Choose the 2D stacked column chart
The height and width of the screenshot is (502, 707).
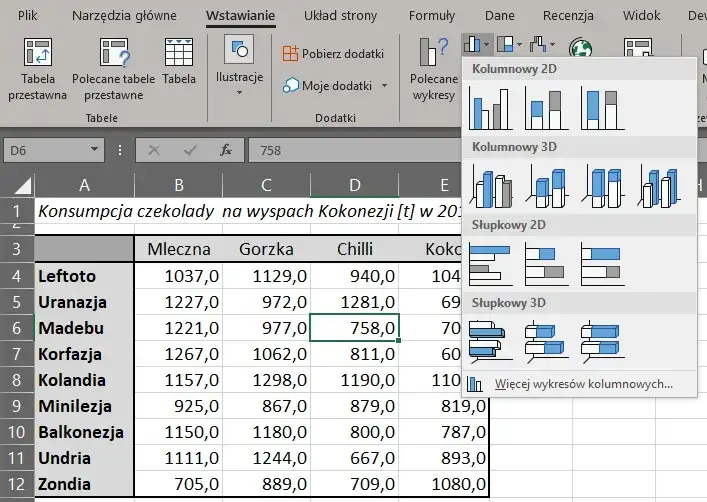(x=547, y=110)
